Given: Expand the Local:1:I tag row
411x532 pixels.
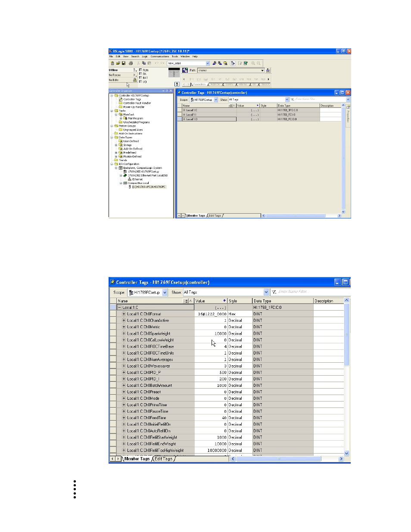Looking at the screenshot, I should click(184, 115).
